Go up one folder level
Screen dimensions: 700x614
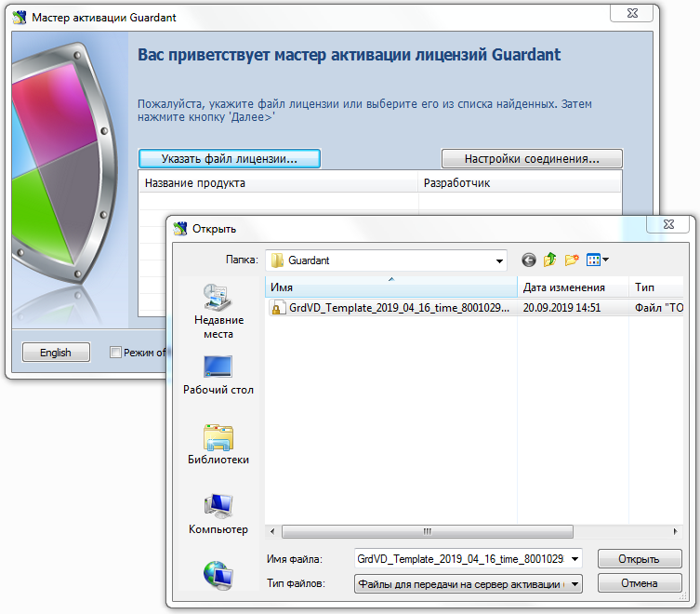click(x=550, y=260)
